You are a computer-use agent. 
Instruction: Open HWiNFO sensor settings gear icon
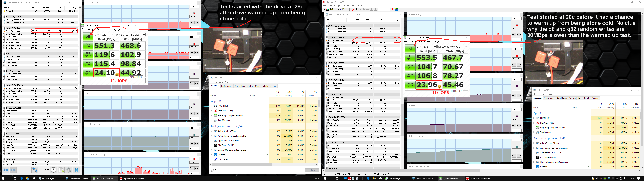[69, 170]
